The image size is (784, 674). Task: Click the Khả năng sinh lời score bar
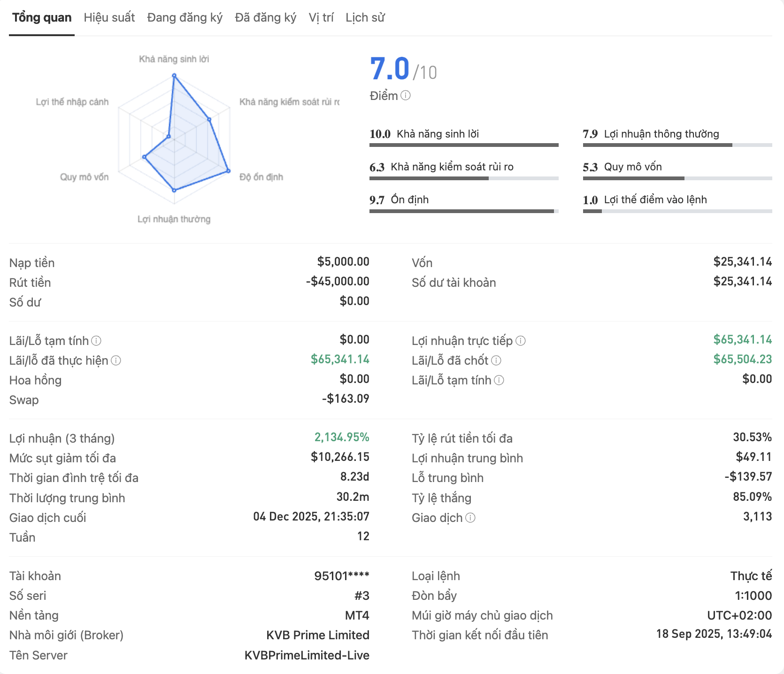point(464,145)
